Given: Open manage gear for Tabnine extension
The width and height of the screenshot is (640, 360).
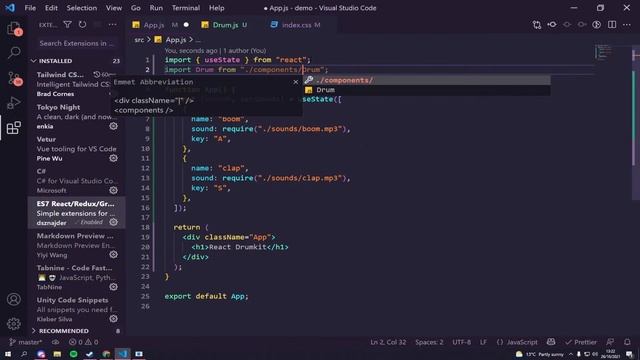Looking at the screenshot, I should 113,287.
